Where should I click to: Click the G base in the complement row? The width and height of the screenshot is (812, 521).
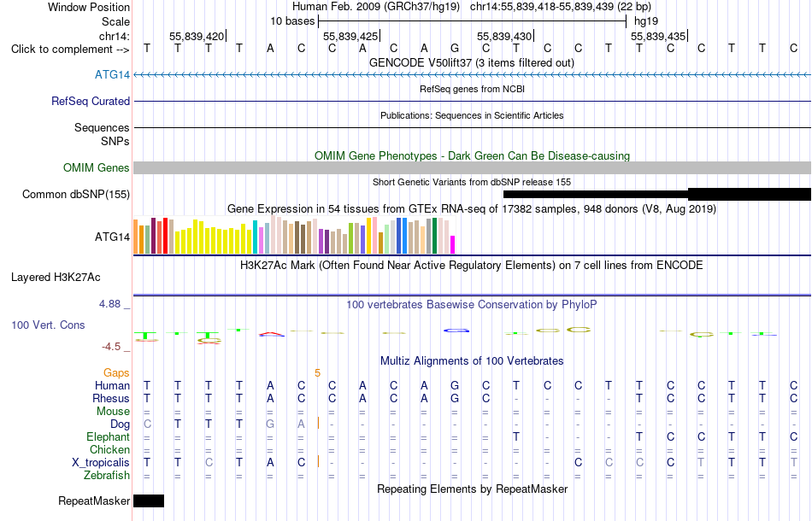455,49
